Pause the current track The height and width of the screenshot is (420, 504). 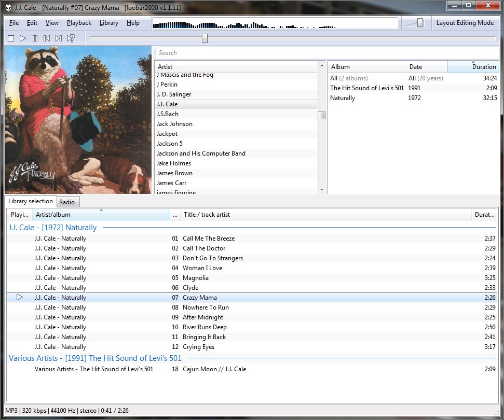click(35, 38)
